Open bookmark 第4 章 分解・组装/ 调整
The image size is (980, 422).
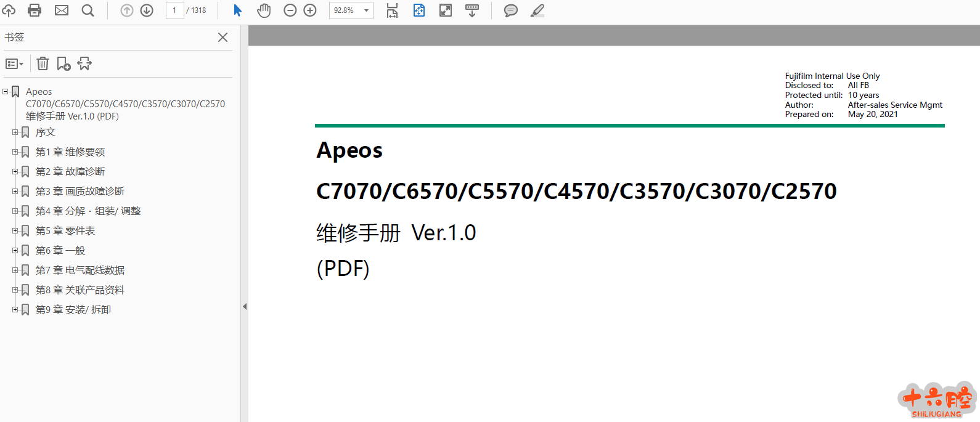click(x=88, y=211)
